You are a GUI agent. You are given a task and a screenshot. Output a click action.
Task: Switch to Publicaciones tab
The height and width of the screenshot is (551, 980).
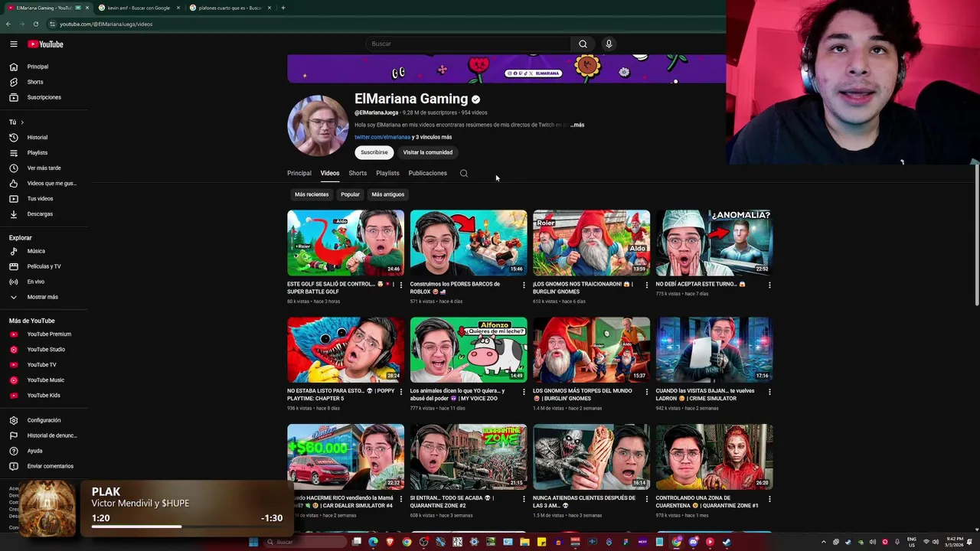427,173
